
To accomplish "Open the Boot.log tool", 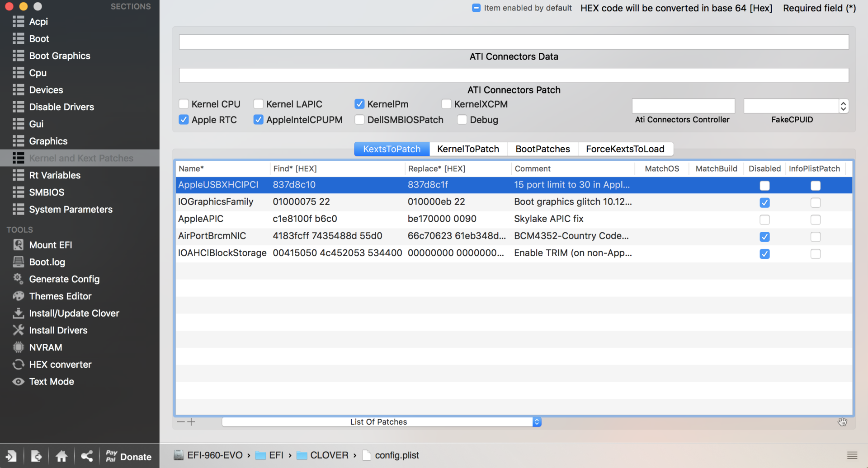I will 47,262.
